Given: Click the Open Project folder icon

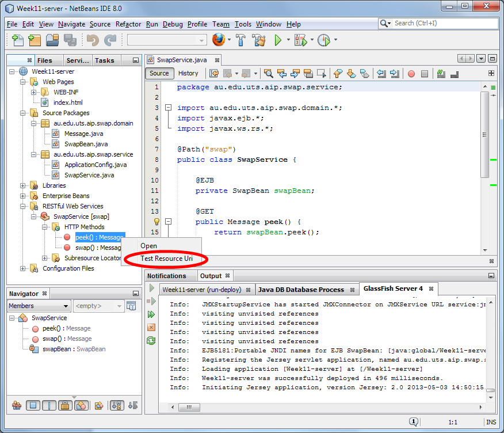Looking at the screenshot, I should tap(53, 40).
